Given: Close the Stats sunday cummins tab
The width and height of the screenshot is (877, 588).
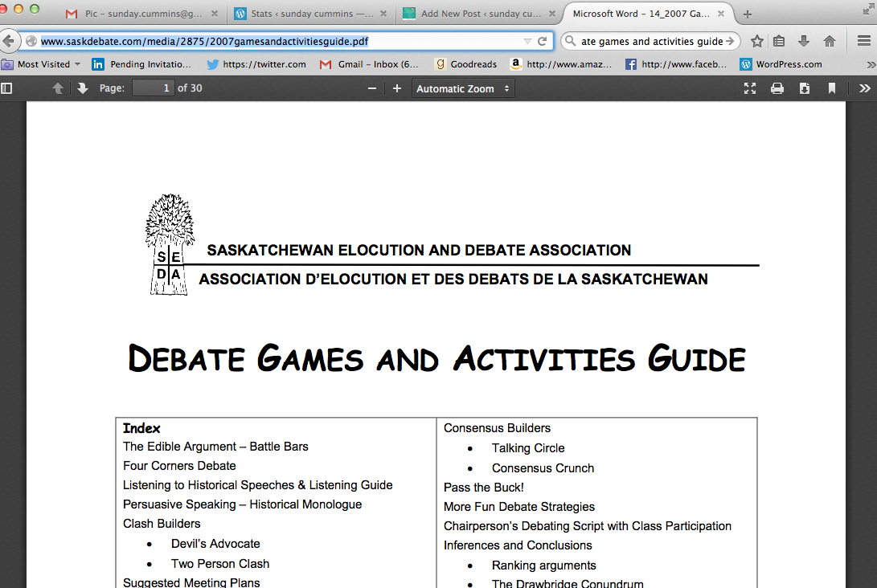Looking at the screenshot, I should 383,14.
